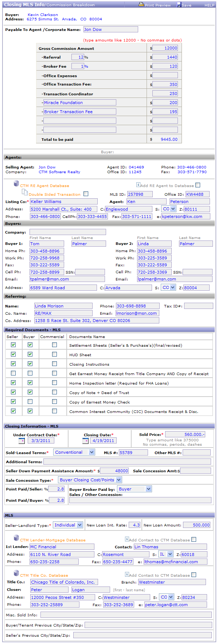Open Buyer Broker Paid by dropdown
The height and width of the screenshot is (644, 218).
click(x=135, y=489)
